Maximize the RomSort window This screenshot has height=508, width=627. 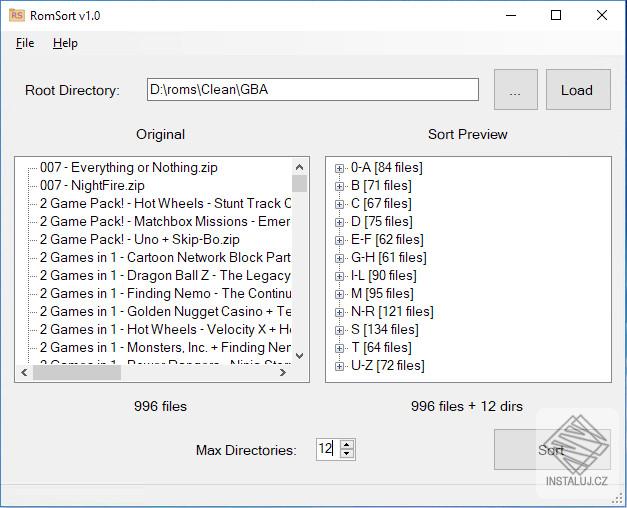click(556, 15)
